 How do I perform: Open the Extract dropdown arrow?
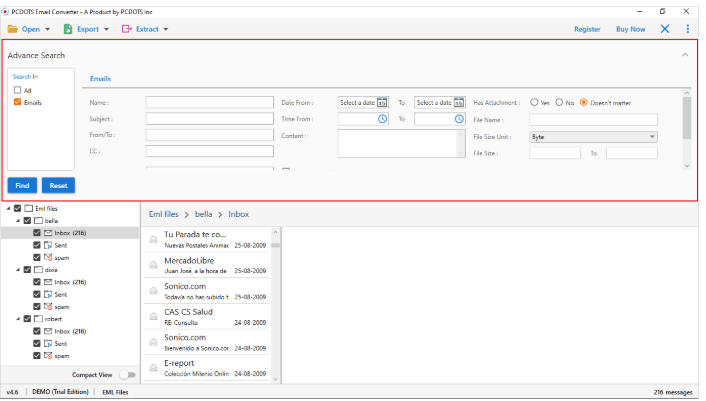(x=166, y=30)
